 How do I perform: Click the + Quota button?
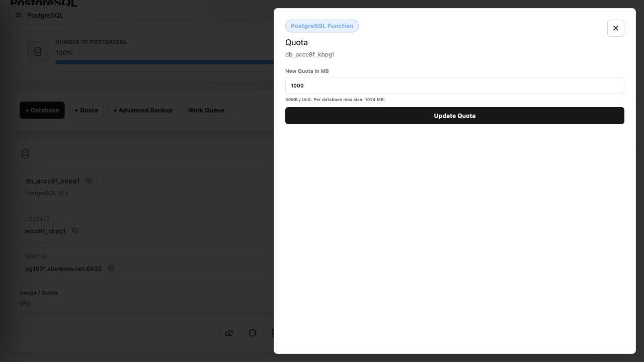click(x=86, y=110)
